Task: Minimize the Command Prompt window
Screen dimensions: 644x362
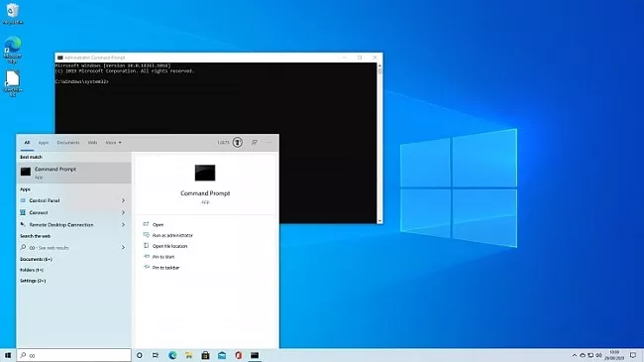Action: click(x=345, y=58)
